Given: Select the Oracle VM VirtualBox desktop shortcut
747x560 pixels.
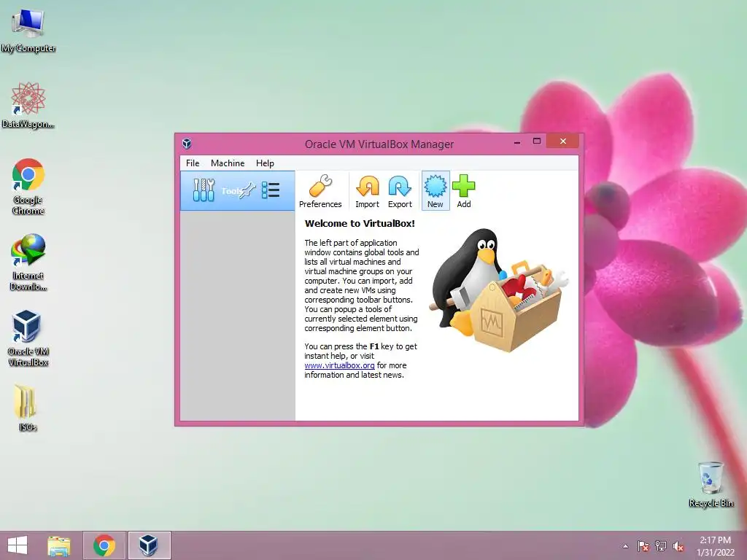Looking at the screenshot, I should [x=28, y=338].
